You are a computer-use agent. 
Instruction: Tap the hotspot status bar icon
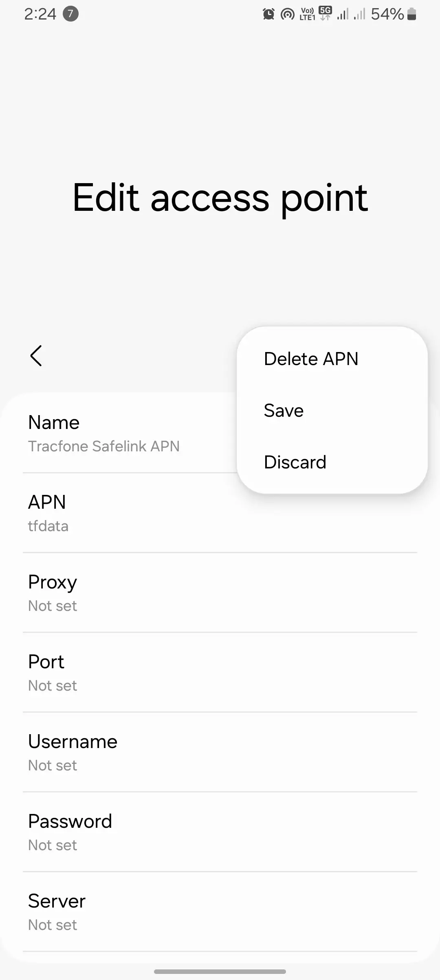(288, 15)
